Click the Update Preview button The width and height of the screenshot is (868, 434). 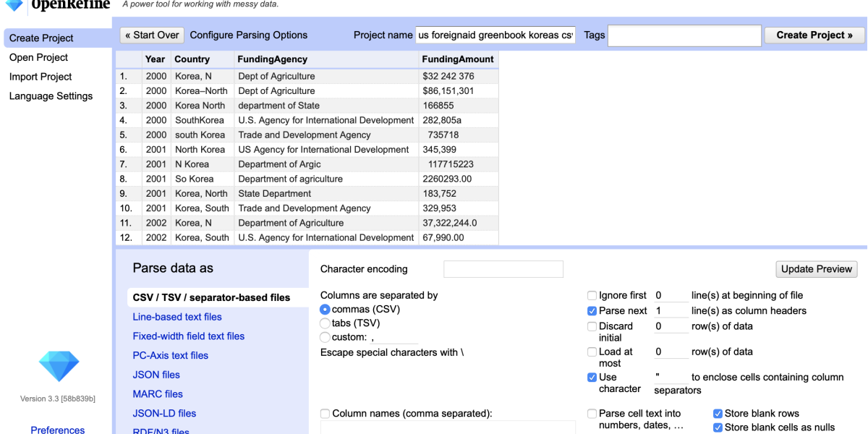(x=817, y=269)
